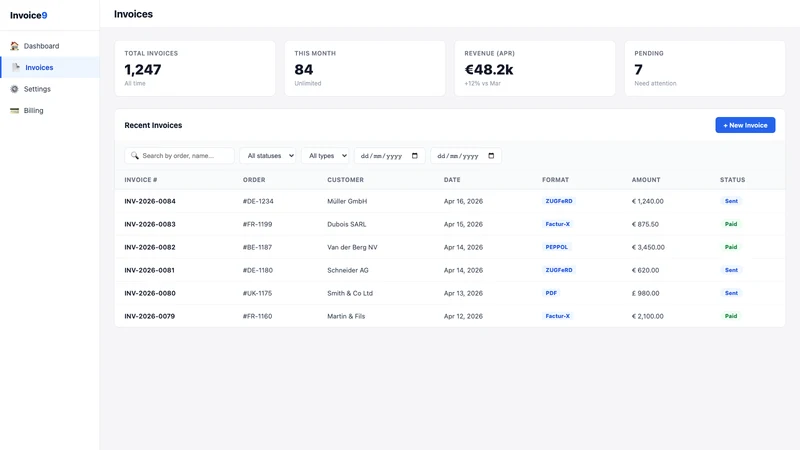
Task: Click Sent status for INV-2026-0084
Action: [x=731, y=201]
